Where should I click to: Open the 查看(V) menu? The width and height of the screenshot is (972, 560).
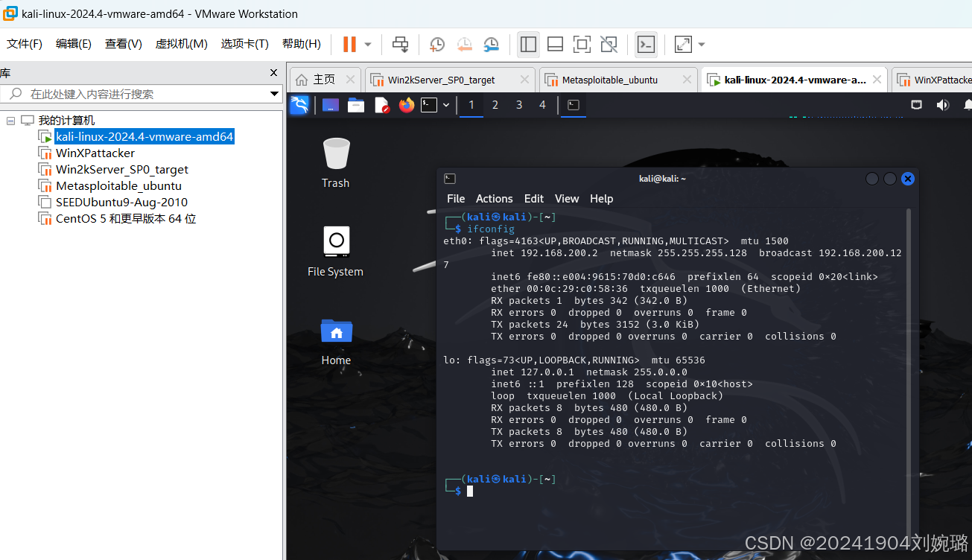(124, 44)
